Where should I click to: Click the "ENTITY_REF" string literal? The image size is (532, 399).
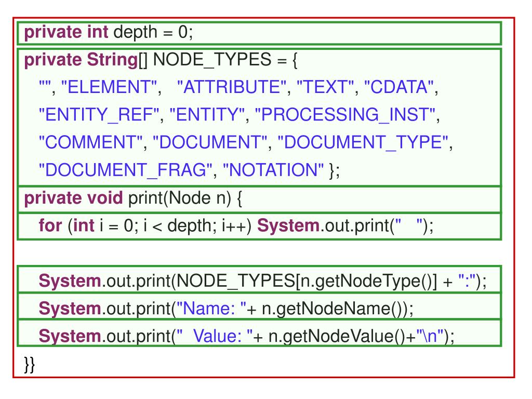tap(99, 115)
